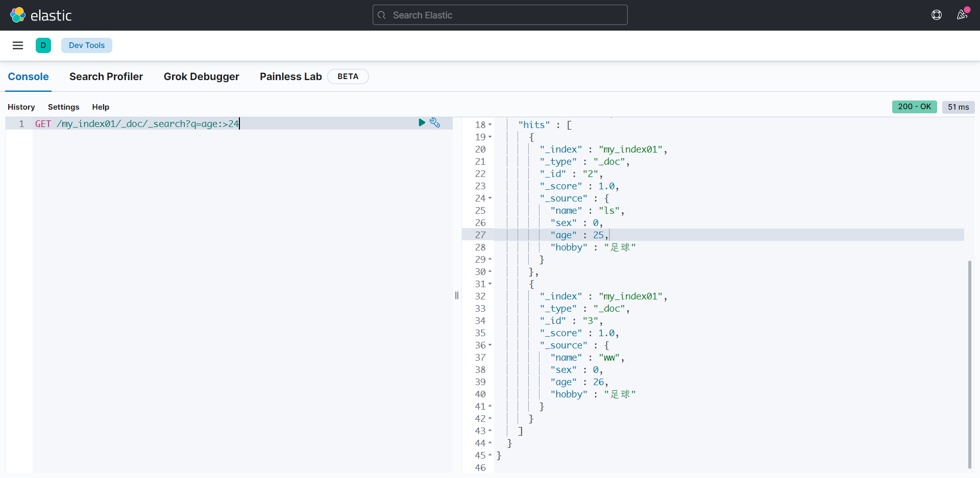Image resolution: width=980 pixels, height=478 pixels.
Task: Click the "_id" : "3" line
Action: click(571, 321)
